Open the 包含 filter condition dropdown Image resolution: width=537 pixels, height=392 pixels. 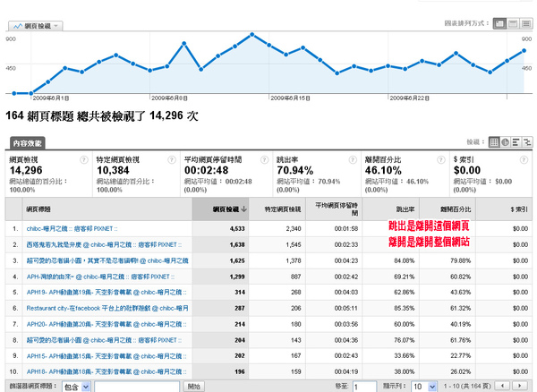pyautogui.click(x=76, y=387)
